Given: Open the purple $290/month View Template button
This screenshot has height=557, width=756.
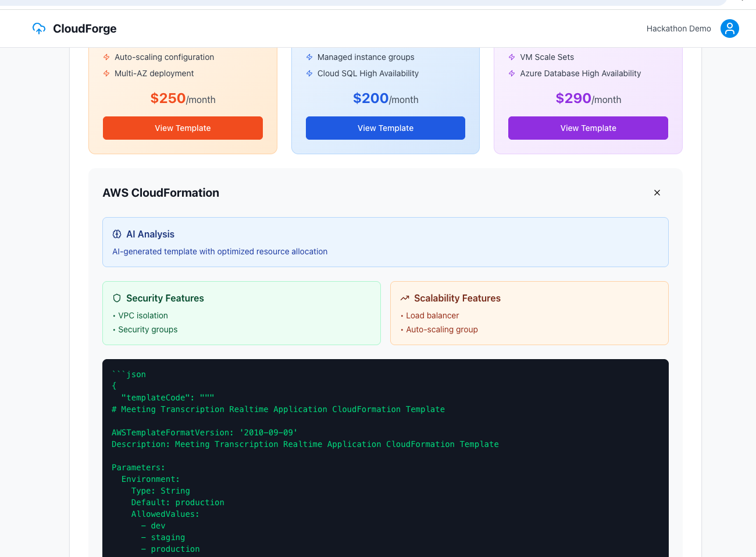Looking at the screenshot, I should pyautogui.click(x=588, y=128).
